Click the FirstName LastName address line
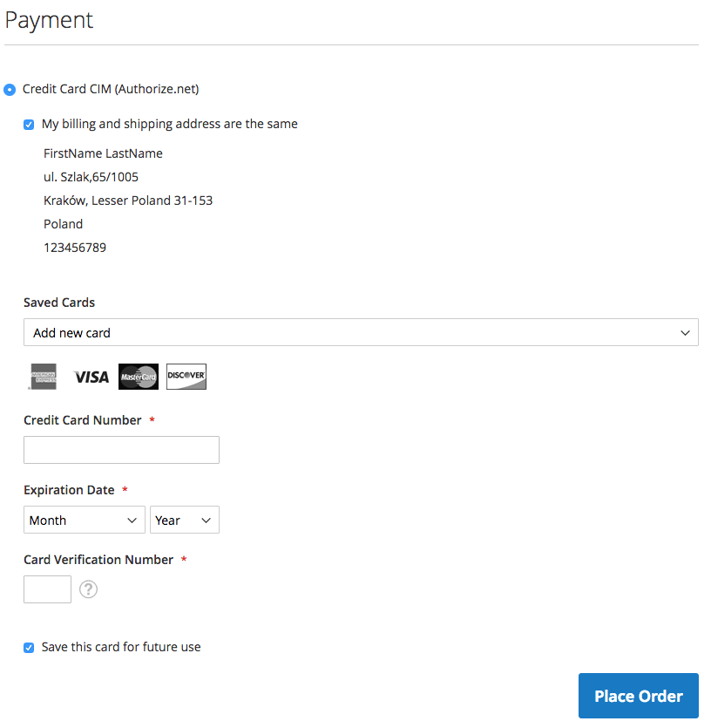 (103, 153)
